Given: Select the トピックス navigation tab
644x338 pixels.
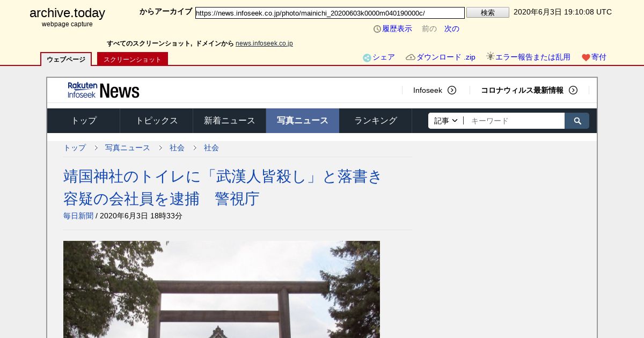Looking at the screenshot, I should 157,121.
